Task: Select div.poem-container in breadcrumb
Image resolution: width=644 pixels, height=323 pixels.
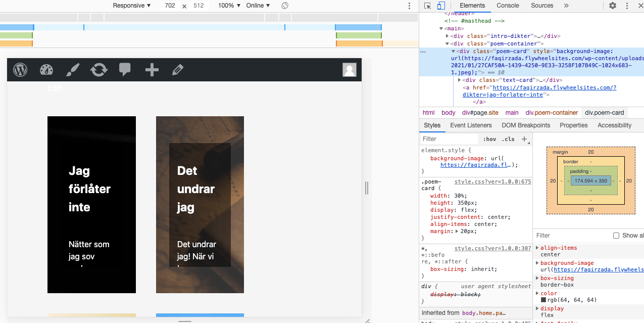Action: tap(552, 113)
